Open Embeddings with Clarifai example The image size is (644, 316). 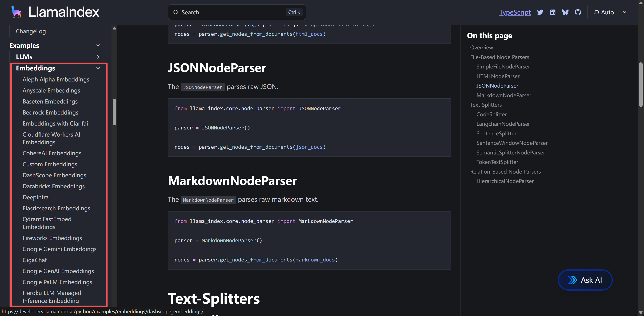pos(55,123)
